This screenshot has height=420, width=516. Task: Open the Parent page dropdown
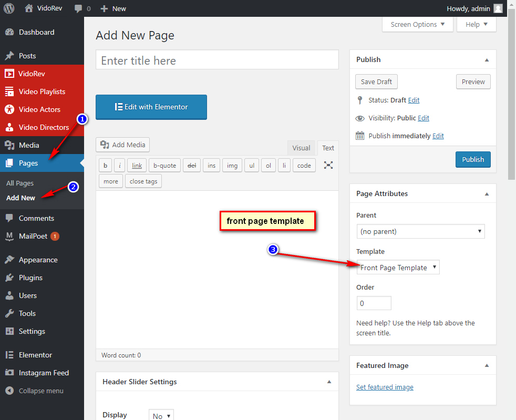(x=420, y=231)
